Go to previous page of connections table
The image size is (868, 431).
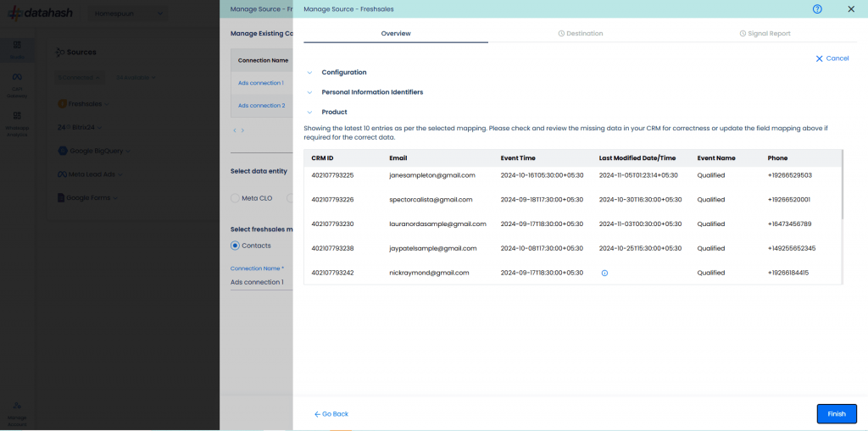point(235,130)
